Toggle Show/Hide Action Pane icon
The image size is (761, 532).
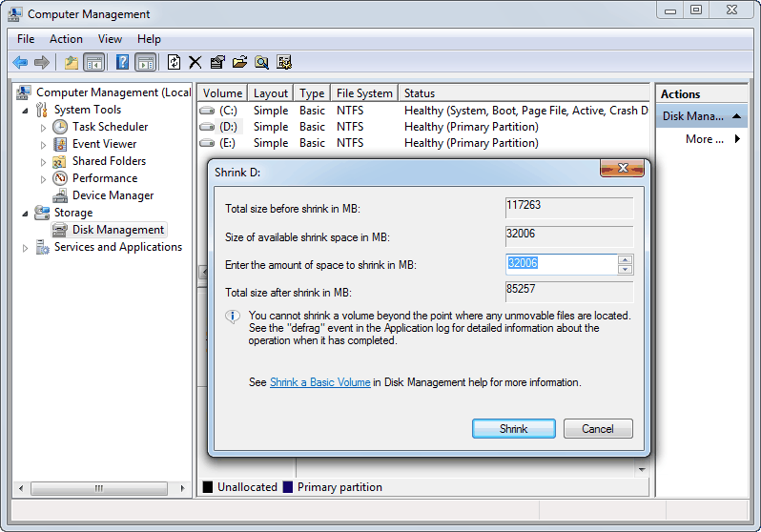pos(146,62)
